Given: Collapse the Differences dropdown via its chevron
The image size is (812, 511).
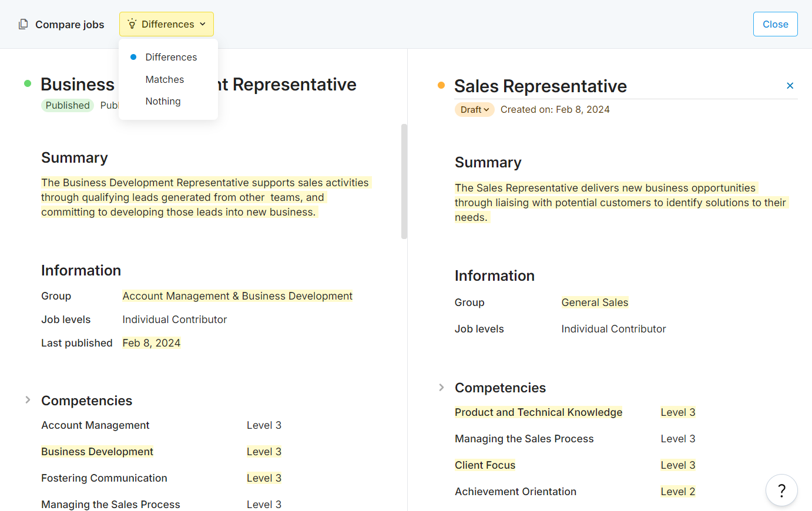Looking at the screenshot, I should 202,24.
